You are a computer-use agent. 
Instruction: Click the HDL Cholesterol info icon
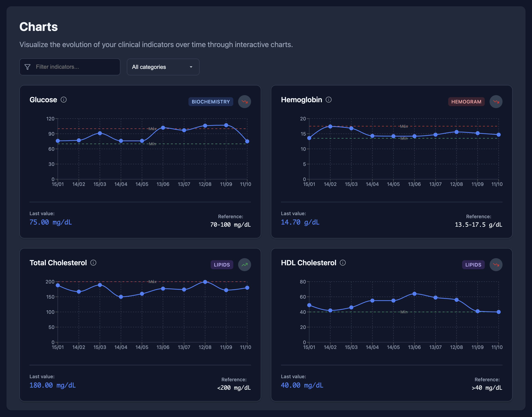(343, 263)
